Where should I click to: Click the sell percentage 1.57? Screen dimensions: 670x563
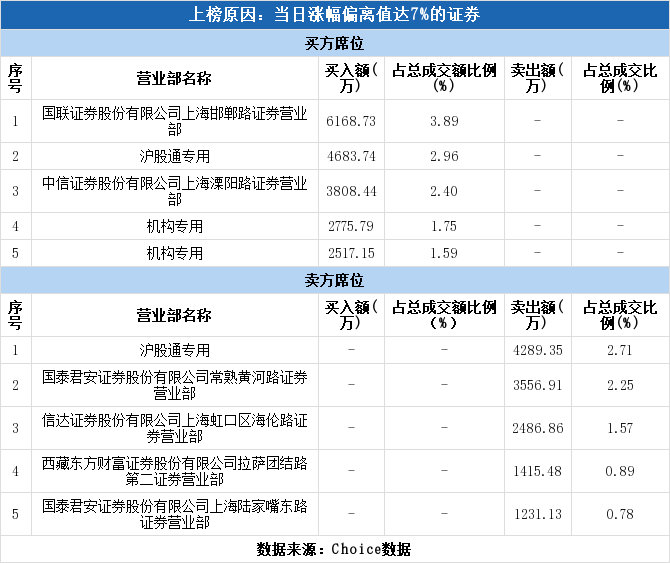(620, 428)
